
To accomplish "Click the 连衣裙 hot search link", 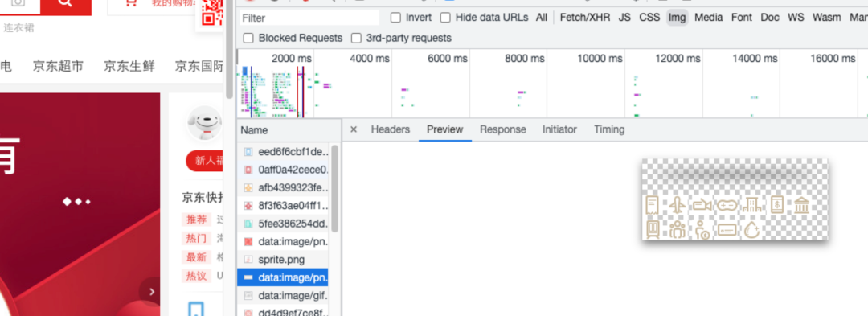I will [18, 27].
